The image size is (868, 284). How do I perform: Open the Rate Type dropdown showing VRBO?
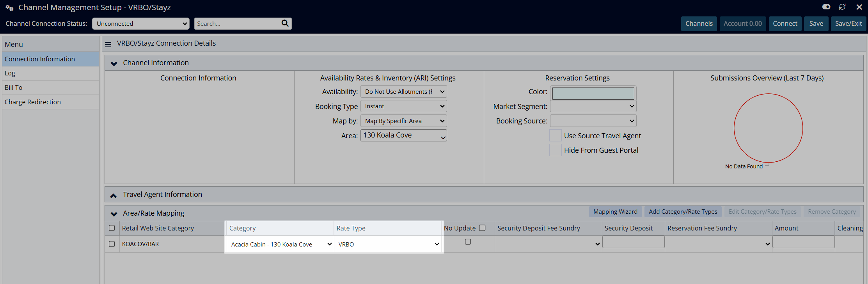pyautogui.click(x=388, y=245)
